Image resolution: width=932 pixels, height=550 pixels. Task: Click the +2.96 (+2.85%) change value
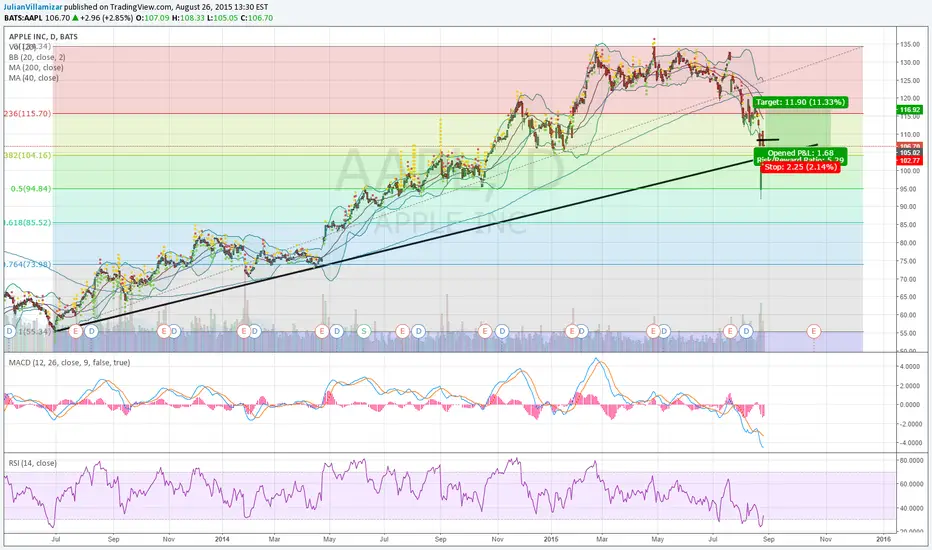[x=106, y=18]
